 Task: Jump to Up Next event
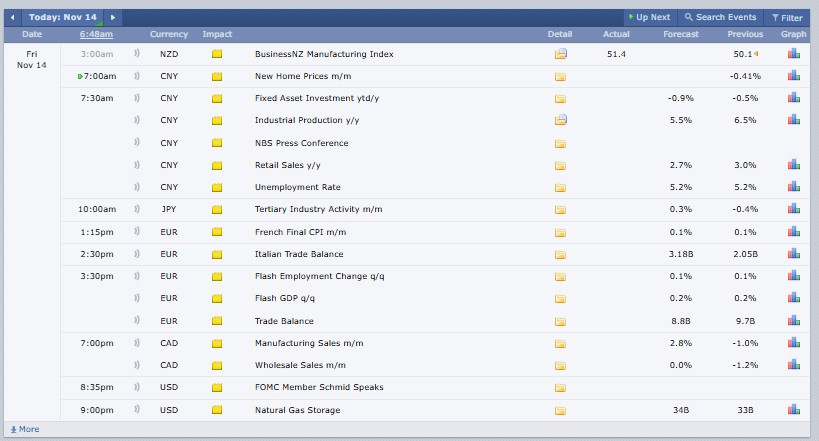(649, 17)
